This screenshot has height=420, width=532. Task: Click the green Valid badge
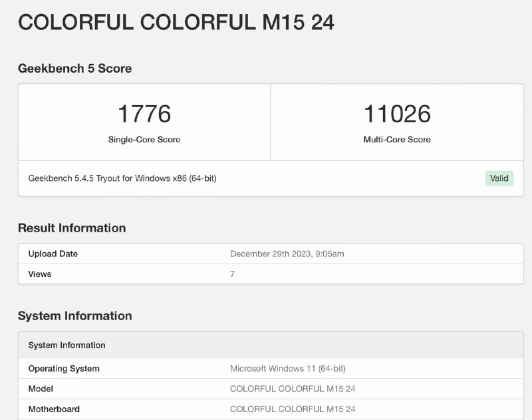pos(499,178)
